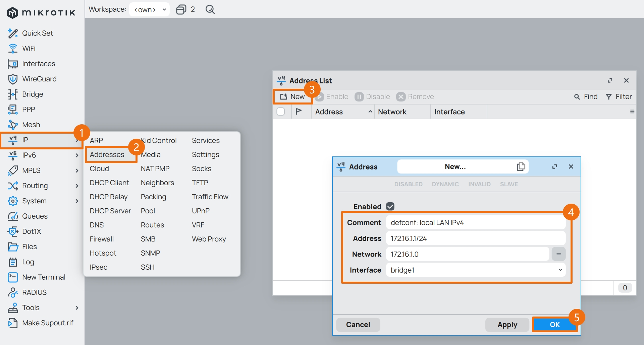Click the Make Supout.rif icon
Image resolution: width=644 pixels, height=345 pixels.
coord(13,323)
